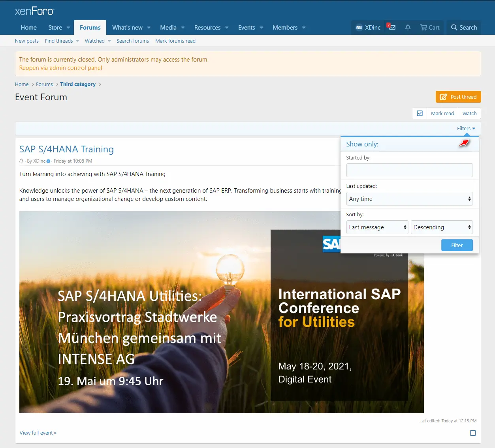Click the Mark read button
The height and width of the screenshot is (448, 495).
[442, 113]
